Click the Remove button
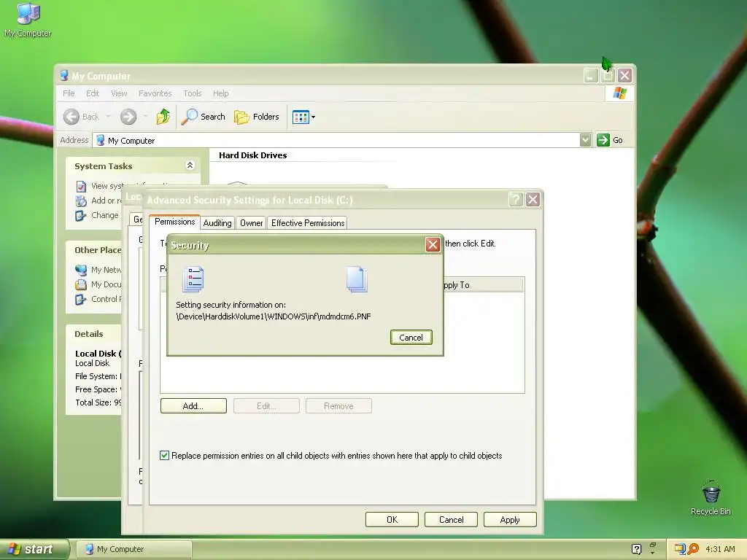 [338, 405]
